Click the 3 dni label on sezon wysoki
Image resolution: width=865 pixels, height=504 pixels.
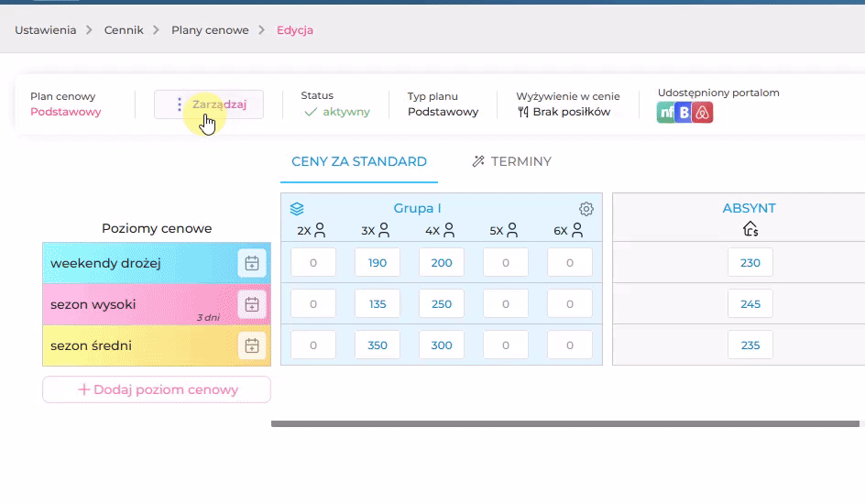[x=209, y=318]
